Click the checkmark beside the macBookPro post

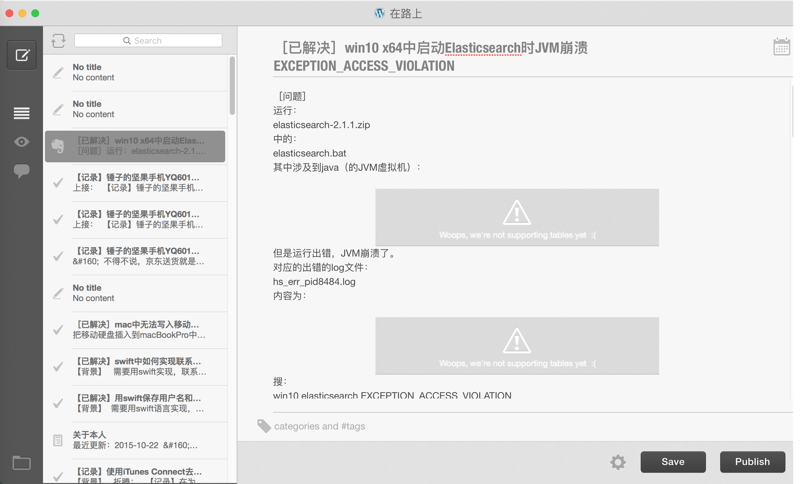click(x=58, y=330)
